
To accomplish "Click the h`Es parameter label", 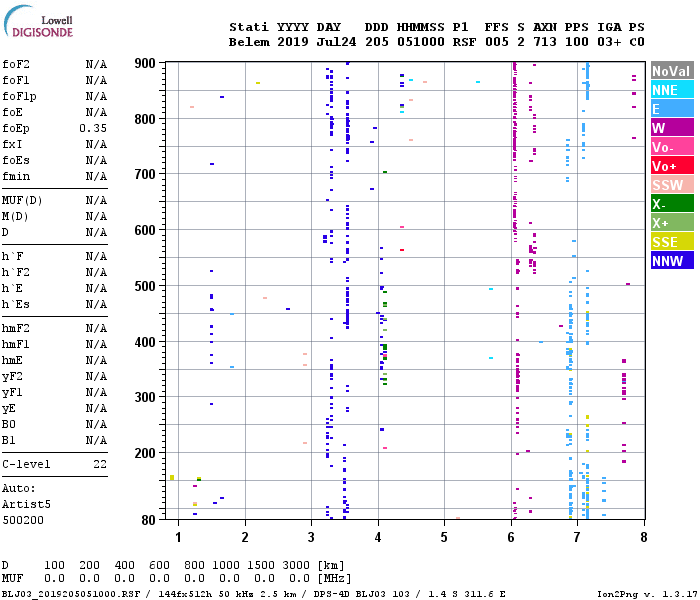I will tap(16, 304).
